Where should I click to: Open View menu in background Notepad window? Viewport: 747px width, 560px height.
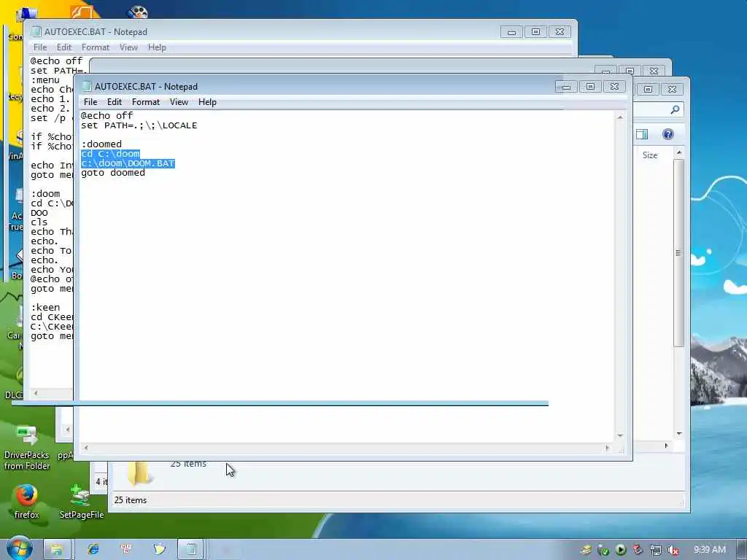pos(128,47)
